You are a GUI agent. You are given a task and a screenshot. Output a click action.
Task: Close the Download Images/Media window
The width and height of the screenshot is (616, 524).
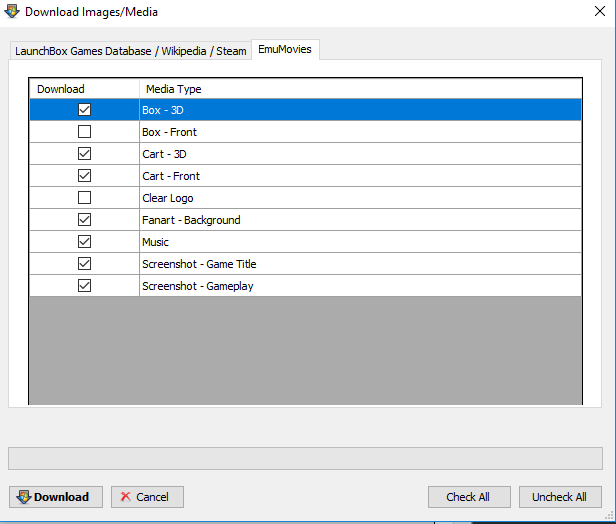coord(600,11)
